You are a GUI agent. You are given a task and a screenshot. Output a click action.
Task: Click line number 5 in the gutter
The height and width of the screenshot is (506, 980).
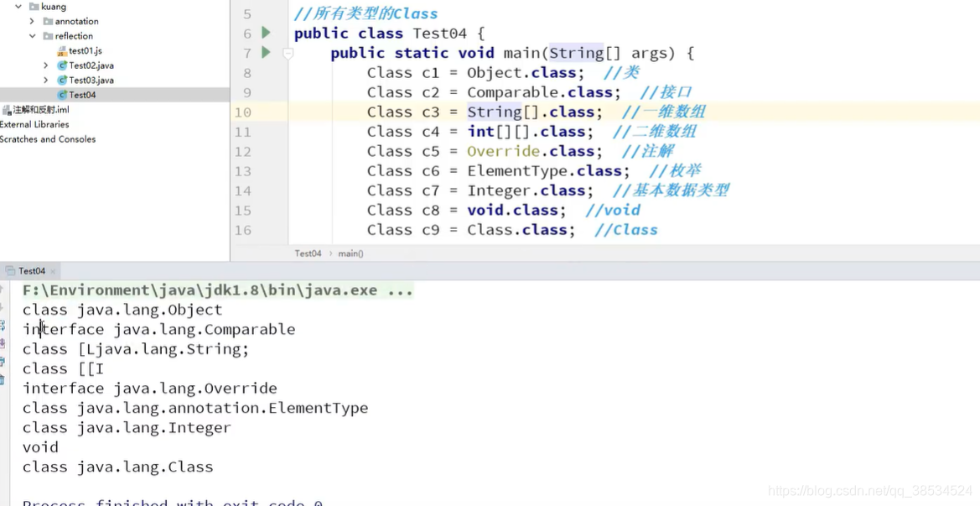point(247,14)
